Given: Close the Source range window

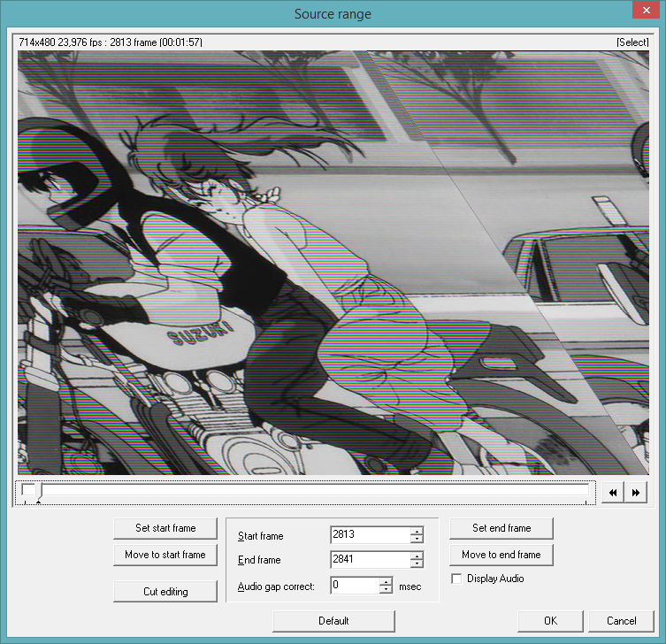Looking at the screenshot, I should tap(646, 10).
